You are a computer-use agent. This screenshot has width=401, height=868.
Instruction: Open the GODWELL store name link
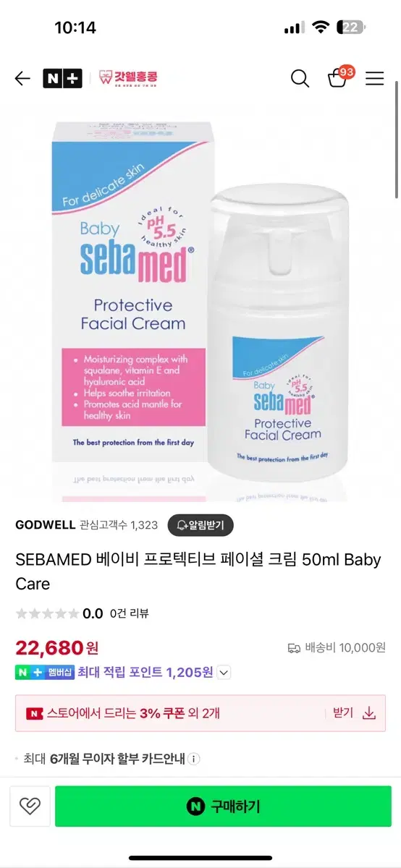click(x=45, y=525)
